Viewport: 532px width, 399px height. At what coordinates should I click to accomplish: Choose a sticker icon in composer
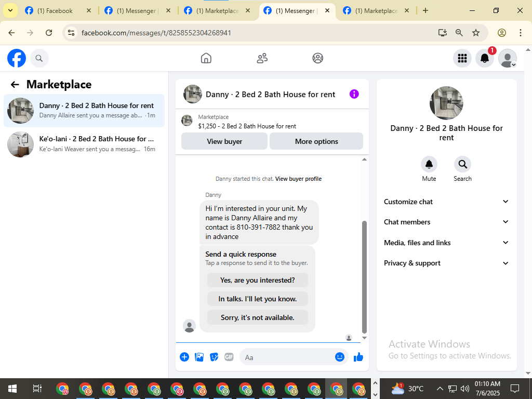pyautogui.click(x=214, y=357)
